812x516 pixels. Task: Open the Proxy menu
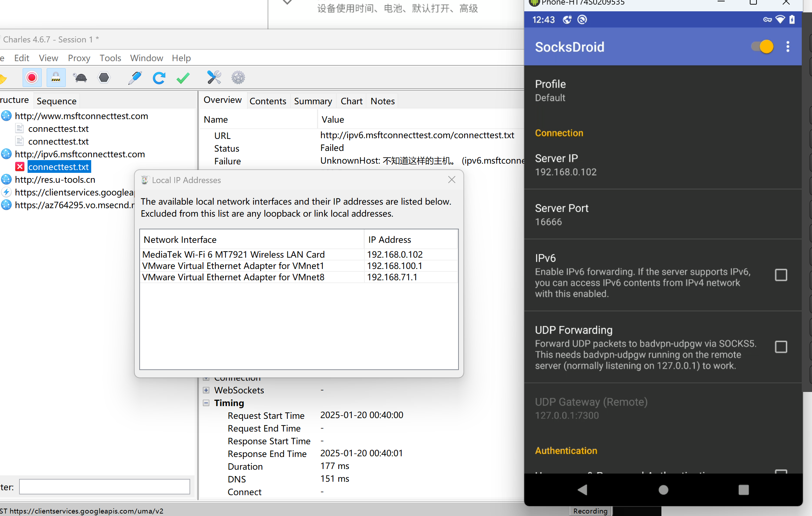pos(79,58)
